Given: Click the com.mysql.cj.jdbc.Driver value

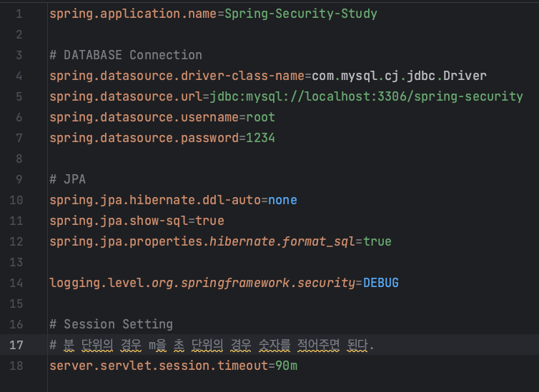Looking at the screenshot, I should click(399, 76).
